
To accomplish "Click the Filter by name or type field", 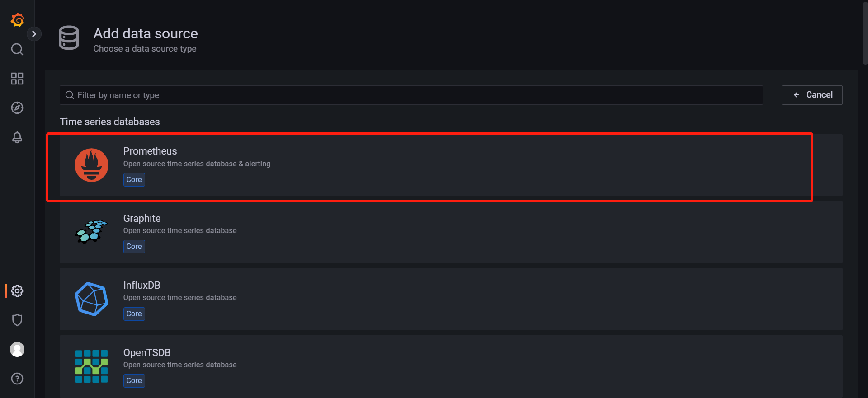I will pos(411,95).
